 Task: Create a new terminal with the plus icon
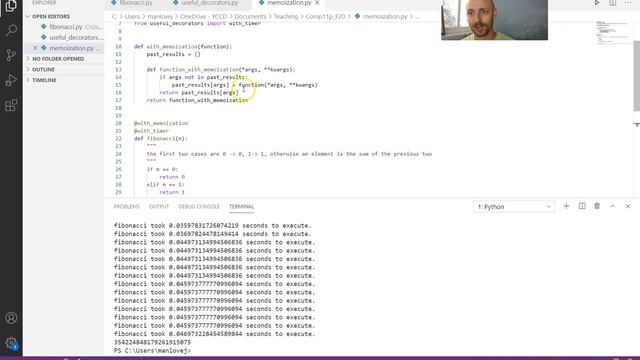coord(566,206)
